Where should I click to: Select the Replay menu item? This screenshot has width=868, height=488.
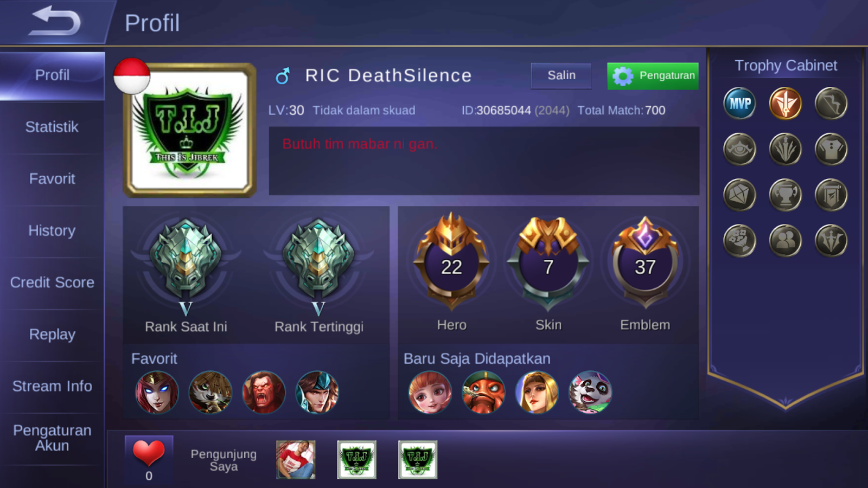(x=52, y=335)
